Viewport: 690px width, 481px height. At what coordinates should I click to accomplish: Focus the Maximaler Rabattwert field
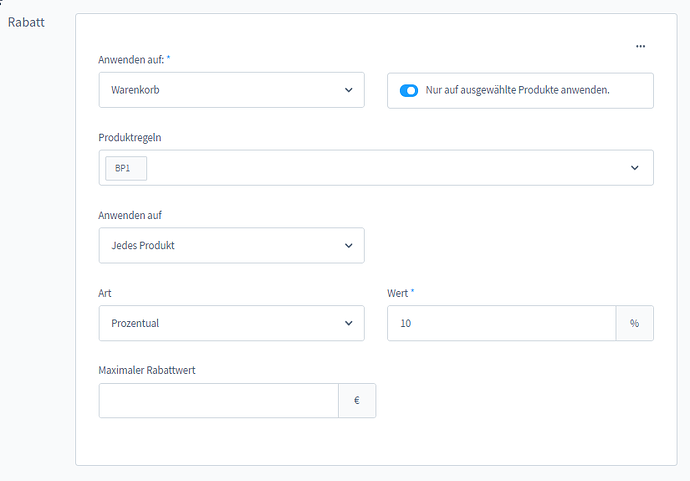coord(219,401)
